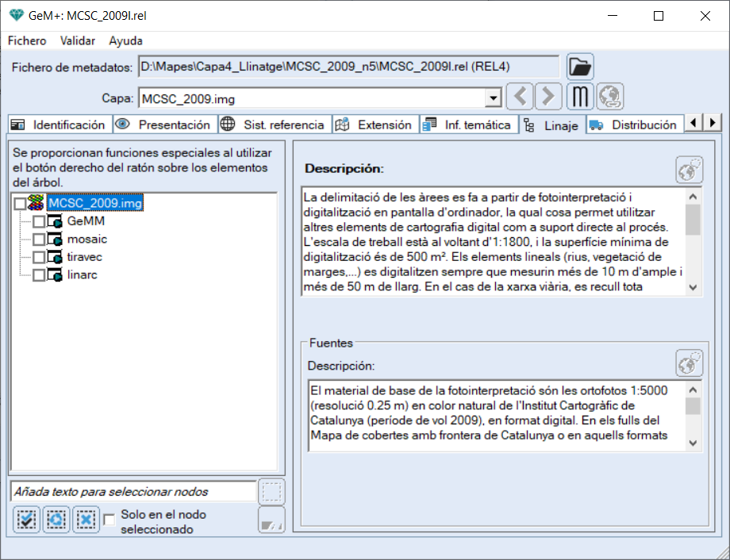Screen dimensions: 730x560
Task: Enable 'Solo en el nodo seleccionado' option
Action: coord(109,520)
